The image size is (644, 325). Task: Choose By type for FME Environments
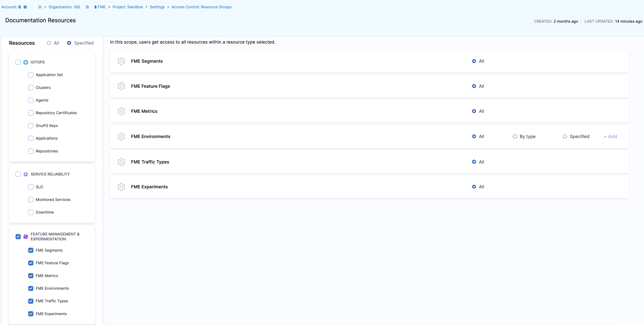click(x=515, y=136)
